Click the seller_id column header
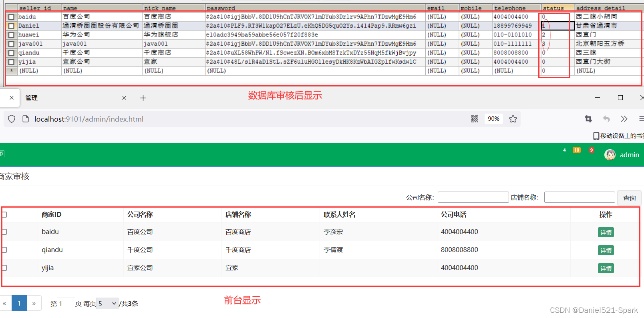 point(39,8)
